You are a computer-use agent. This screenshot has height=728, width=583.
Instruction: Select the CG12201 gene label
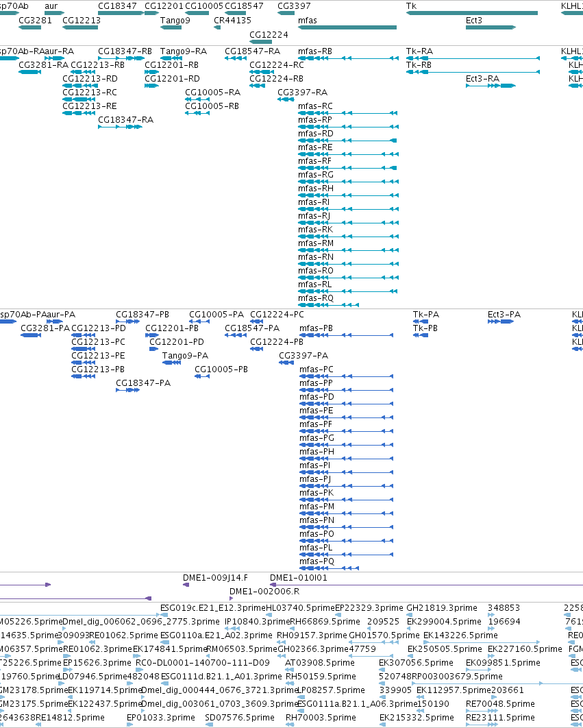[164, 6]
